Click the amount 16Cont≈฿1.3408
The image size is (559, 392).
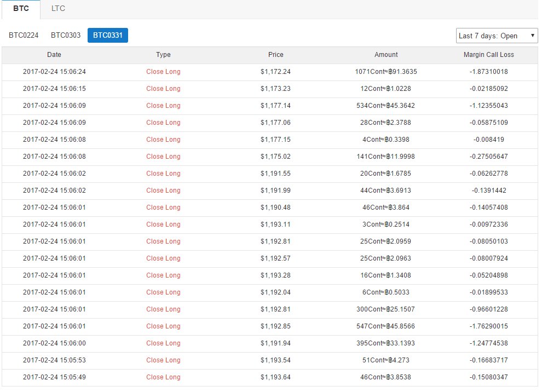pyautogui.click(x=386, y=275)
